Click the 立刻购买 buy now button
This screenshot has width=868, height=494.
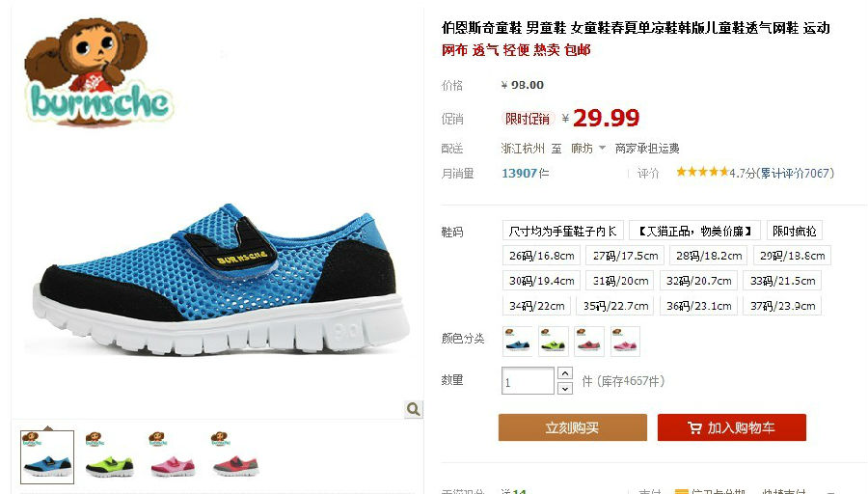572,427
